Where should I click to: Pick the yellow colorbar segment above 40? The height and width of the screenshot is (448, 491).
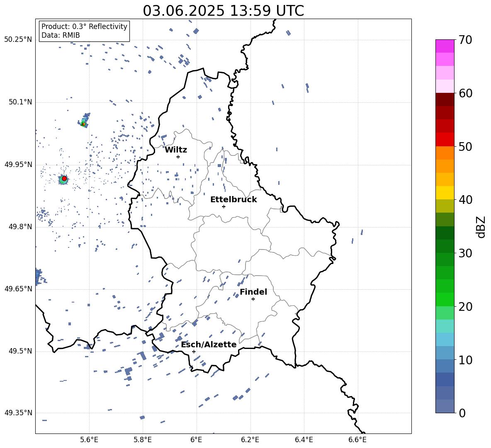[x=445, y=193]
